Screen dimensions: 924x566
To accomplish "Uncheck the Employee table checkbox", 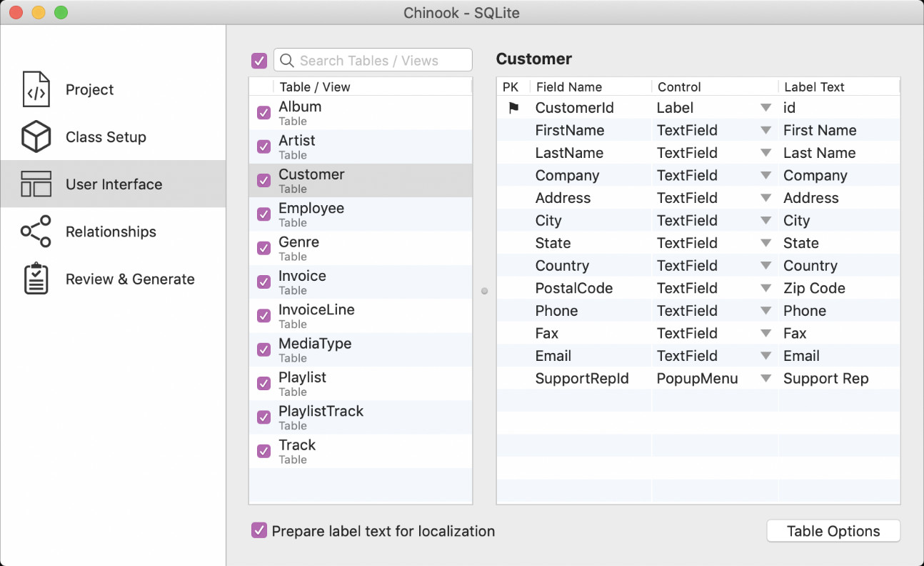I will pyautogui.click(x=264, y=214).
